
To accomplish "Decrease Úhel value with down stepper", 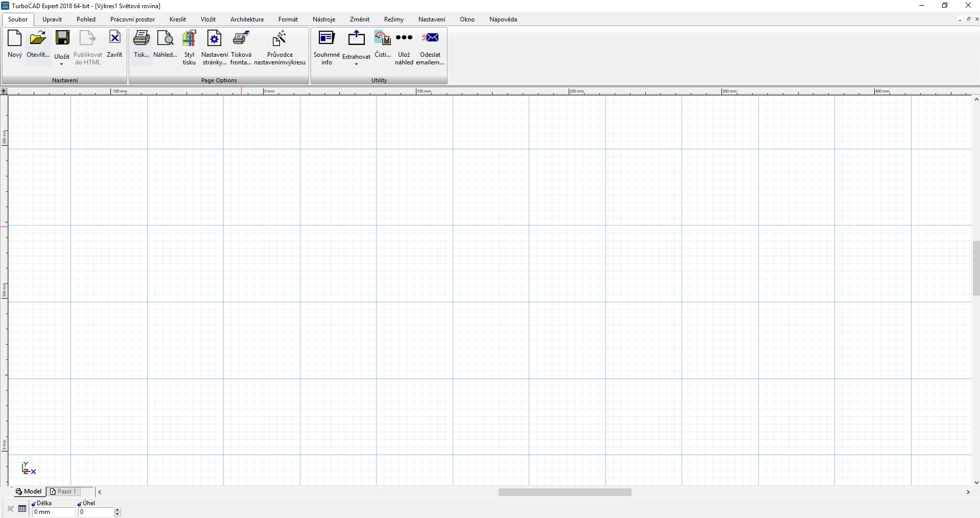I will (118, 514).
